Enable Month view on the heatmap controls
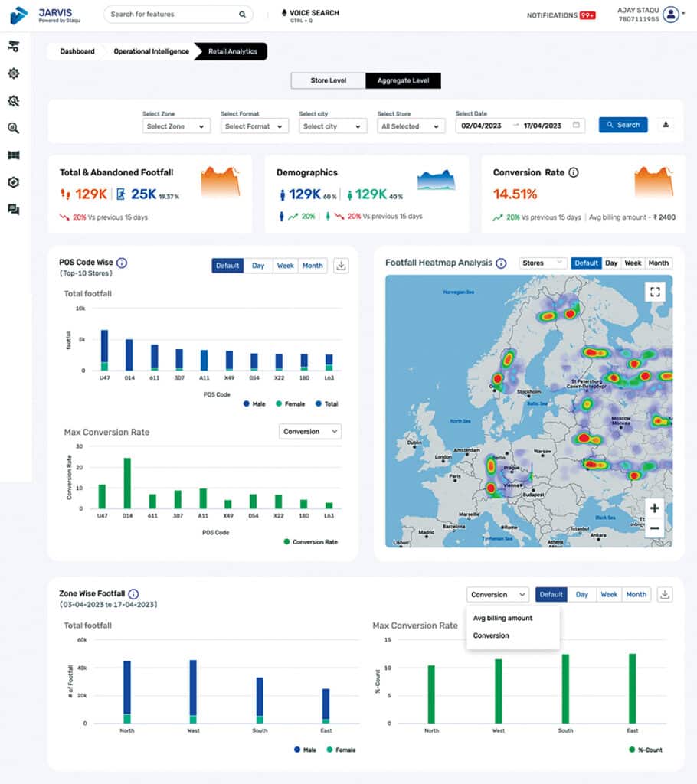 click(x=659, y=263)
